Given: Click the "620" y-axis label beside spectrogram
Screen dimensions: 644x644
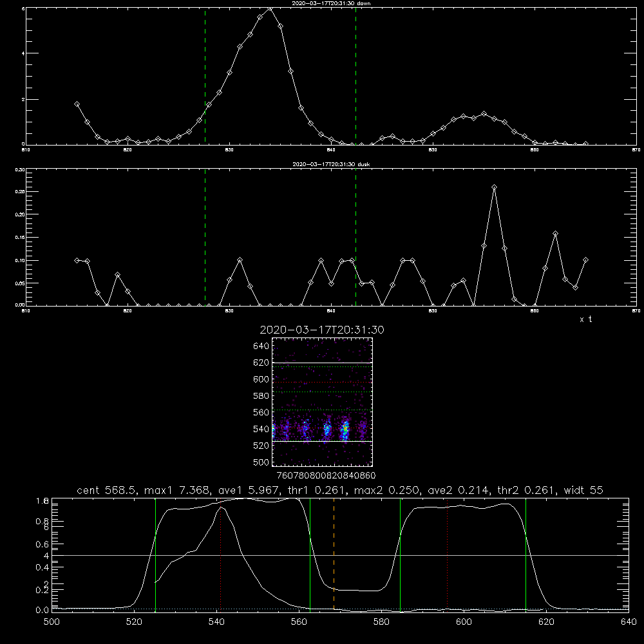Looking at the screenshot, I should click(x=261, y=363).
